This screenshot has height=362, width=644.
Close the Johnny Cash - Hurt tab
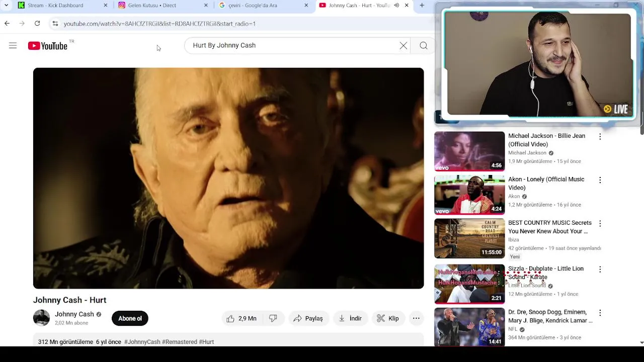[x=407, y=6]
